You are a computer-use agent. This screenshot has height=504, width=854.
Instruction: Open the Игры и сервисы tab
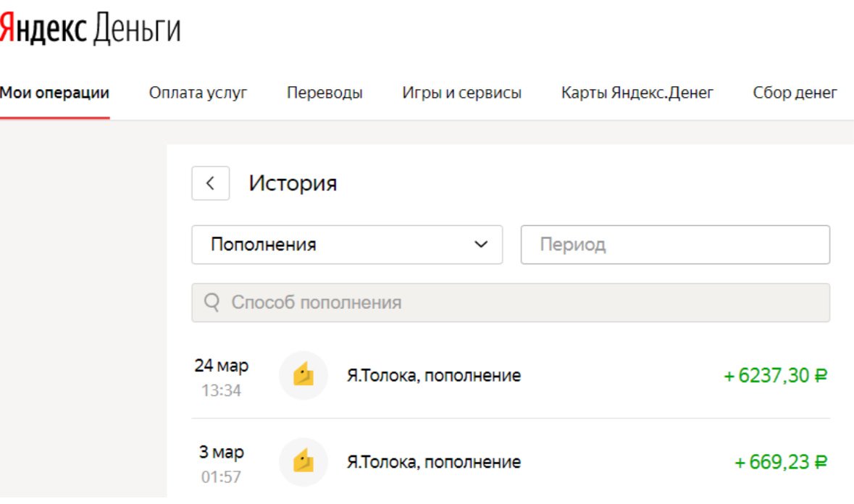point(461,93)
